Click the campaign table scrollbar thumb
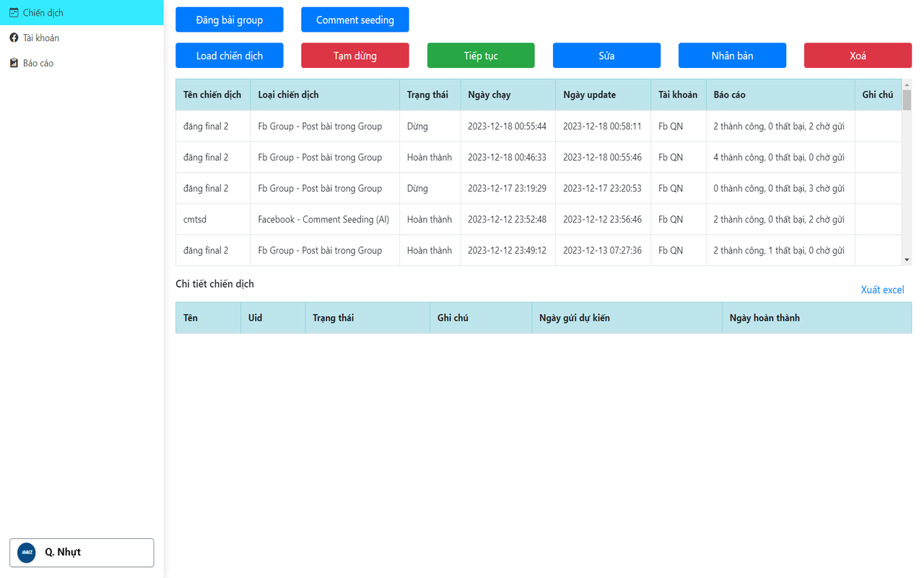924x578 pixels. click(x=907, y=100)
